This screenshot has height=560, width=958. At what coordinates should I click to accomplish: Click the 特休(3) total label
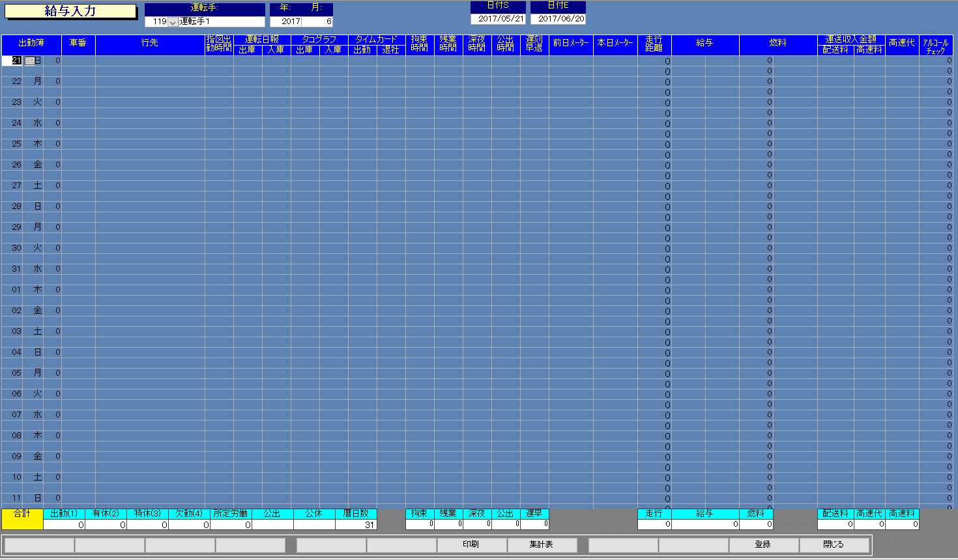(148, 514)
